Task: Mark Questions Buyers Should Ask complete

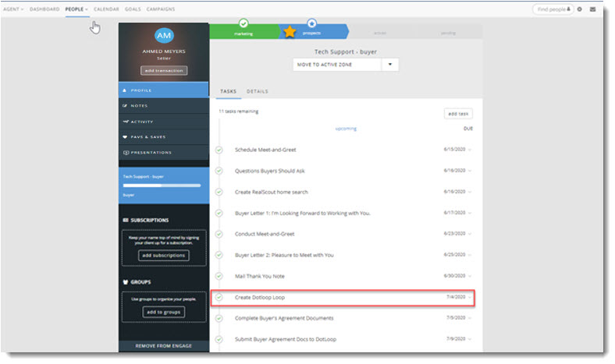Action: point(219,171)
